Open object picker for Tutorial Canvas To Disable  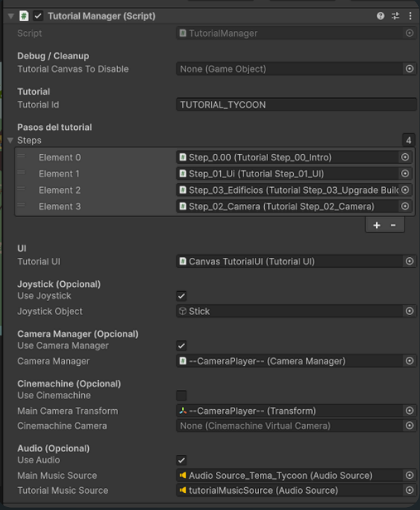[409, 69]
